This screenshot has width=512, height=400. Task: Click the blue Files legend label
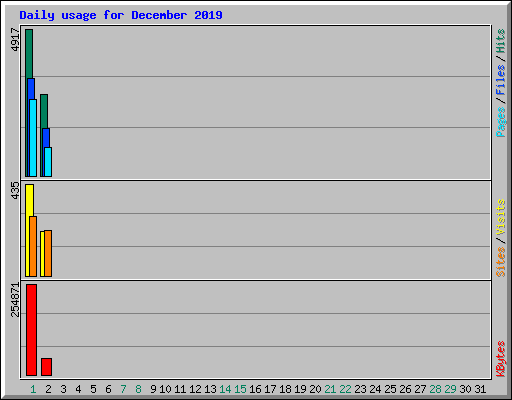(x=500, y=80)
